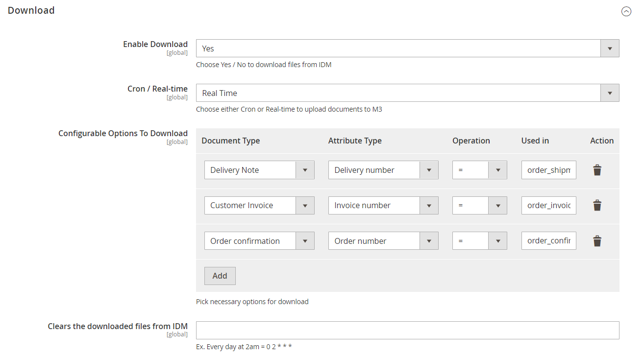The height and width of the screenshot is (357, 644).
Task: Open the Enable Download dropdown
Action: tap(407, 48)
